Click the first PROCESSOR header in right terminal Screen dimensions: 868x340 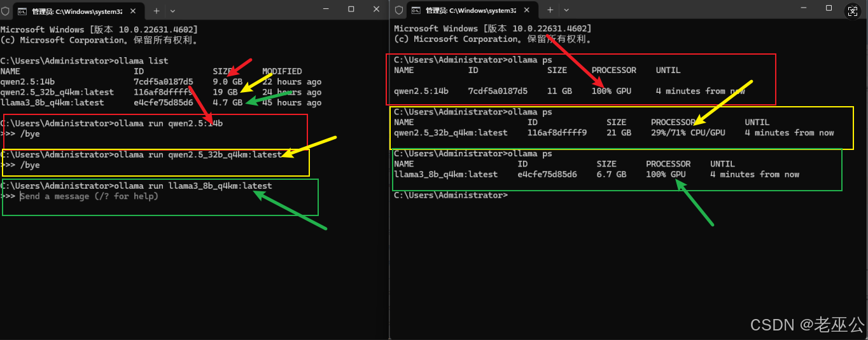coord(614,70)
